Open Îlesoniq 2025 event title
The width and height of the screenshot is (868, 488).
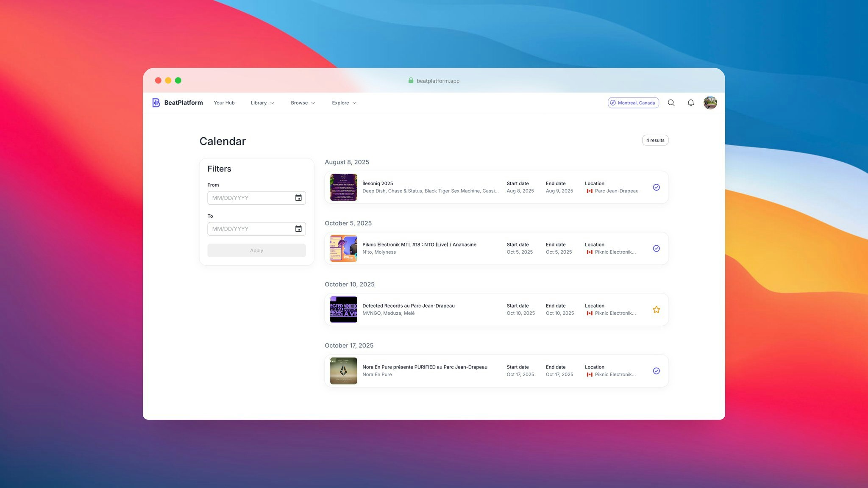coord(378,183)
